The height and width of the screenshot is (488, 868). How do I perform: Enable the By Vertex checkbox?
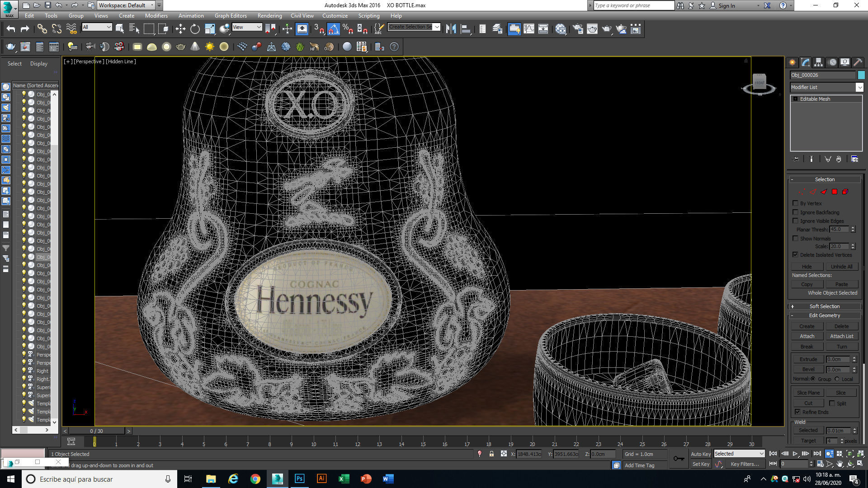pyautogui.click(x=796, y=203)
